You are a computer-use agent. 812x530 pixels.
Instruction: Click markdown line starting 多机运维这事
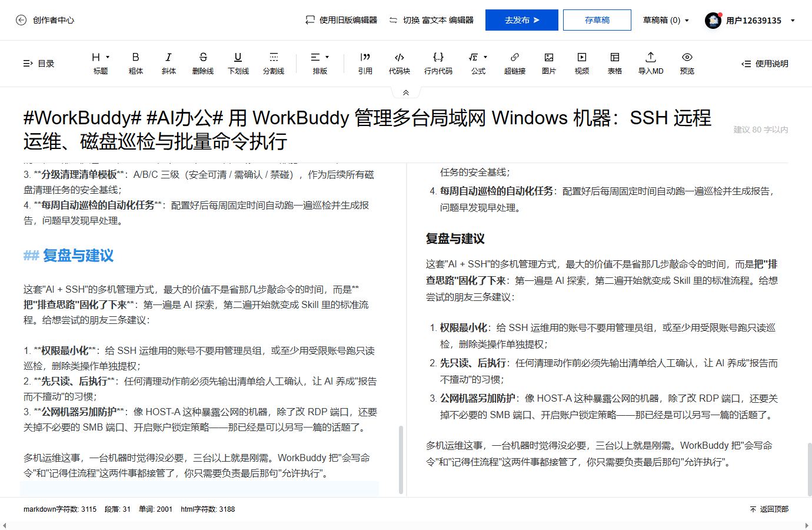197,466
